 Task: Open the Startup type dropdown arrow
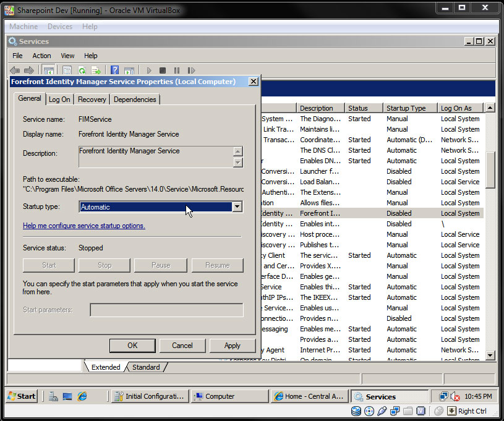[x=237, y=206]
